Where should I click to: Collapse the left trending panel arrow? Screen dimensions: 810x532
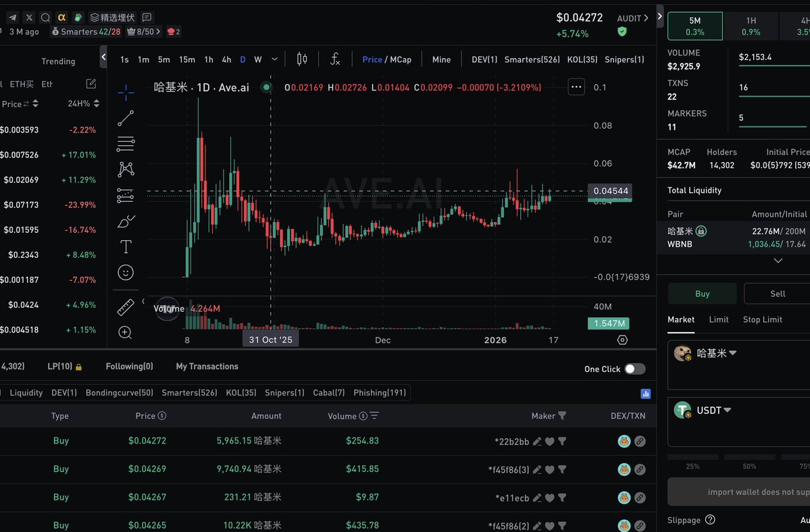point(103,57)
